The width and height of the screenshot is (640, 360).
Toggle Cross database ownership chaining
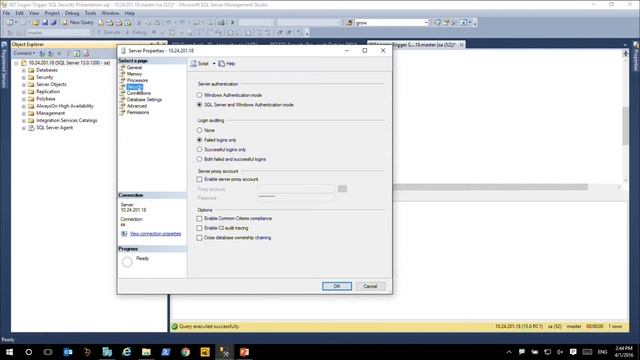coord(199,238)
